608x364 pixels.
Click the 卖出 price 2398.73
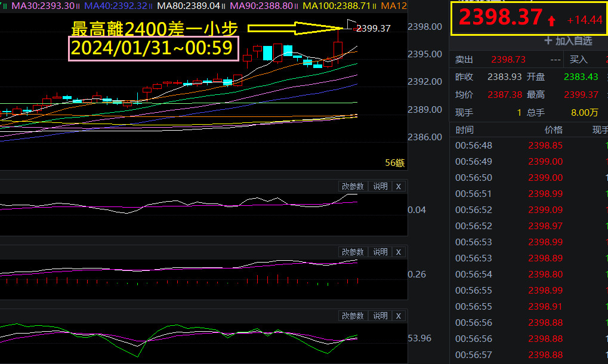coord(508,59)
